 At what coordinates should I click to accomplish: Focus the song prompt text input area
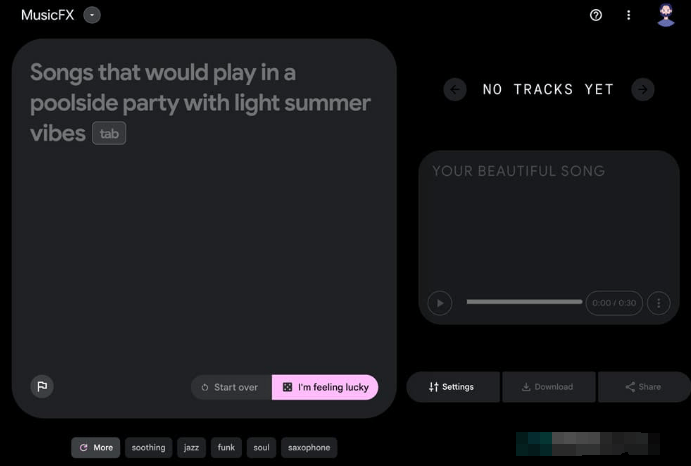(x=204, y=228)
